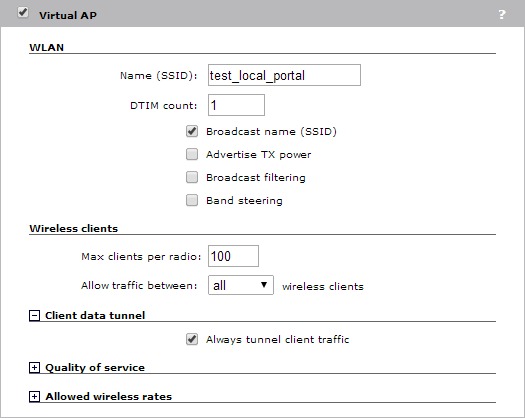The width and height of the screenshot is (525, 418).
Task: Enable Advertise TX power checkbox
Action: pyautogui.click(x=192, y=154)
